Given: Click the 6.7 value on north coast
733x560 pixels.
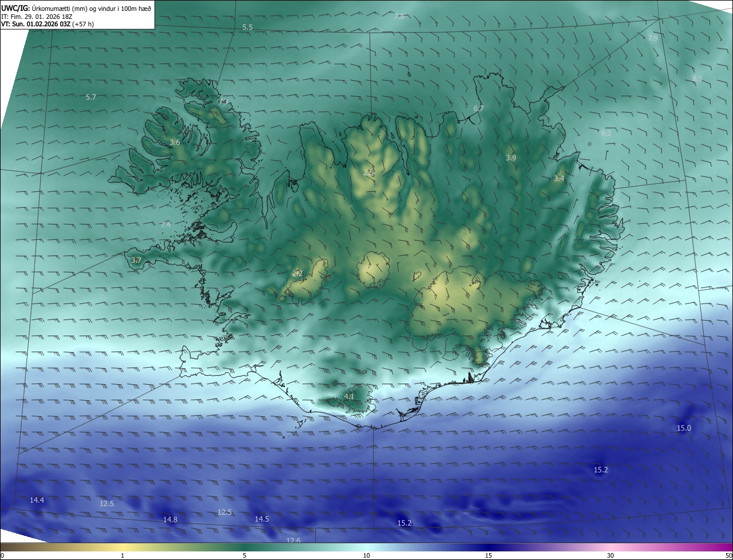Looking at the screenshot, I should (479, 109).
